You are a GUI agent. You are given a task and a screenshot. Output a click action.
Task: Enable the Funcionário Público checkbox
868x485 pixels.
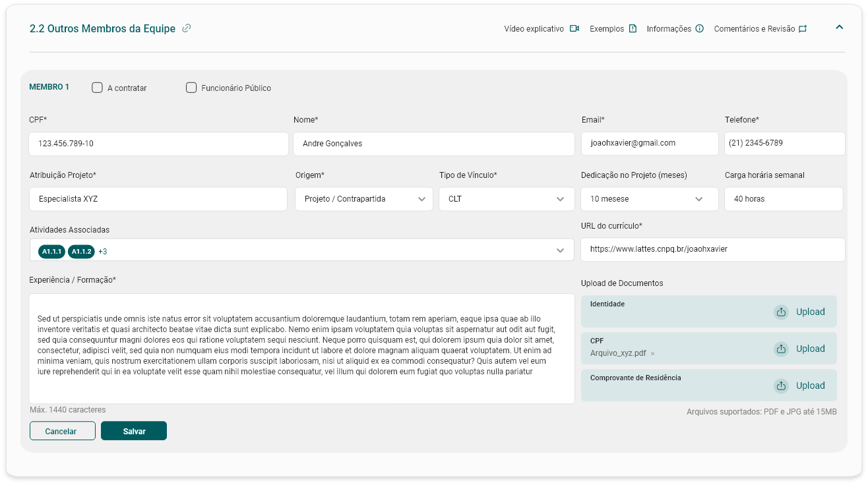(x=191, y=88)
